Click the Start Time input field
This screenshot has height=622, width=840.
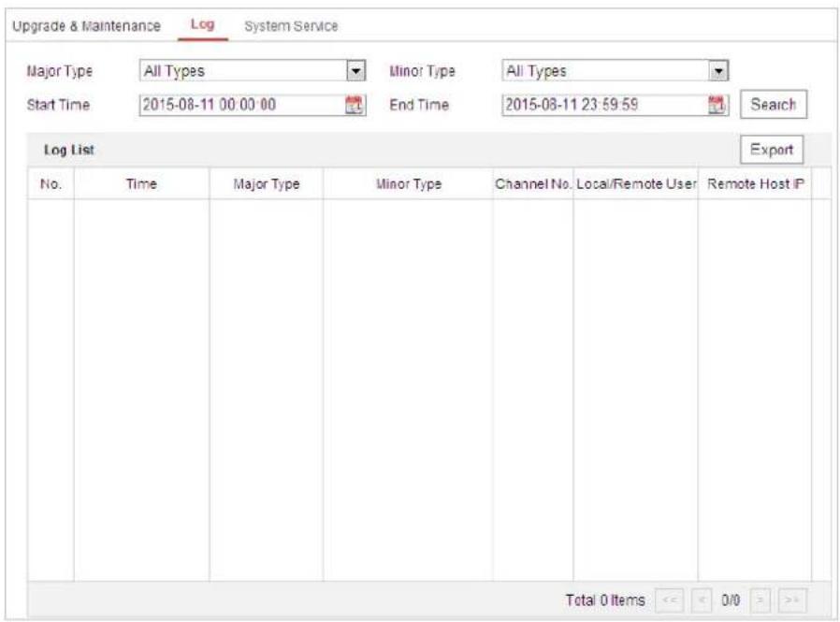(x=253, y=105)
